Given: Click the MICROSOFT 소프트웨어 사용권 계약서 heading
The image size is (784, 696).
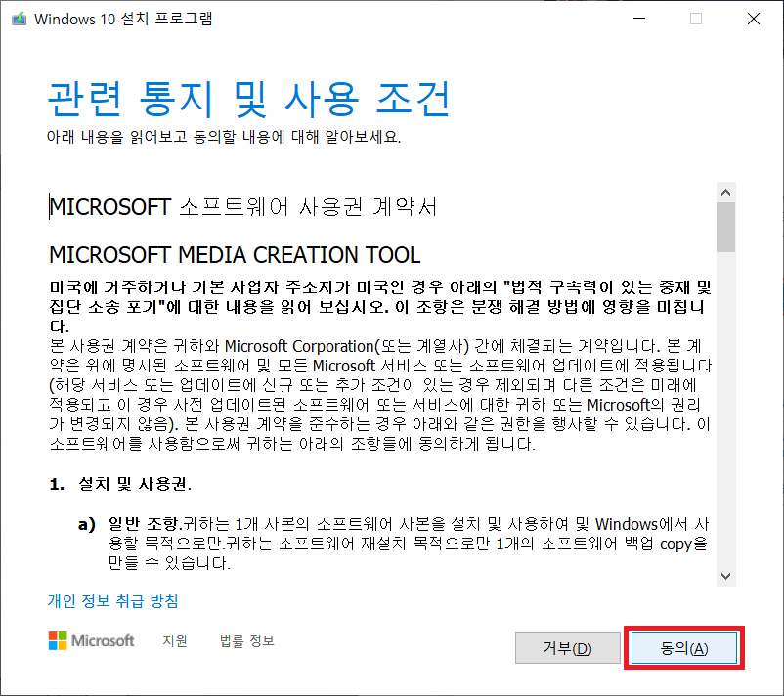Looking at the screenshot, I should [x=243, y=206].
